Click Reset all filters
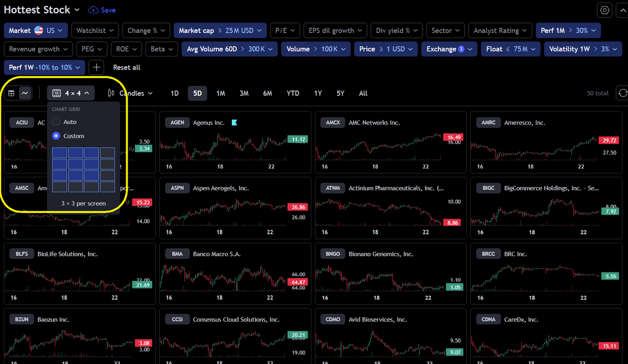 click(127, 67)
